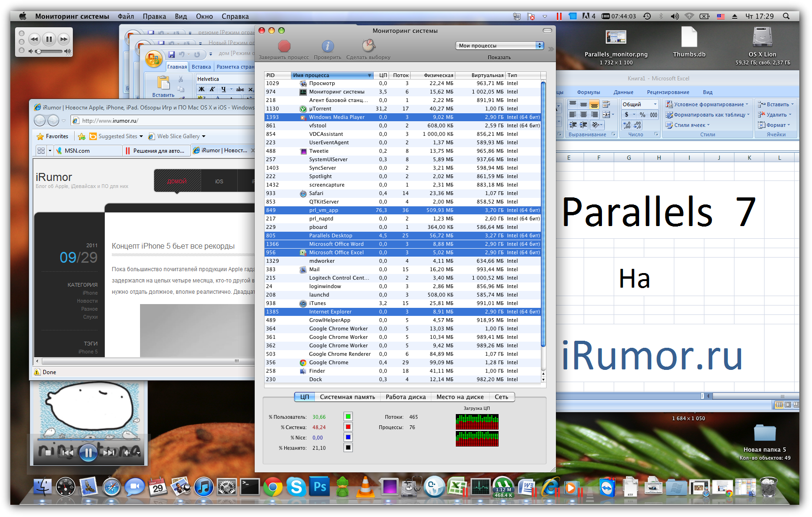
Task: Open Photoshop from the Dock
Action: coord(320,487)
